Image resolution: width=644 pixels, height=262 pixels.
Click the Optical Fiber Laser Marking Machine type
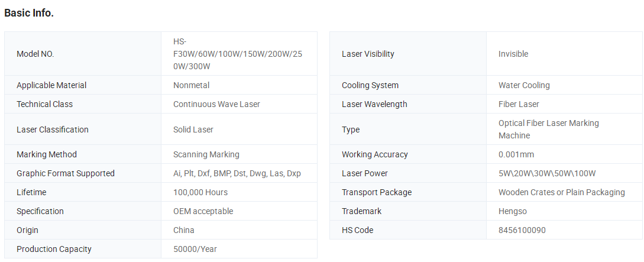click(549, 130)
